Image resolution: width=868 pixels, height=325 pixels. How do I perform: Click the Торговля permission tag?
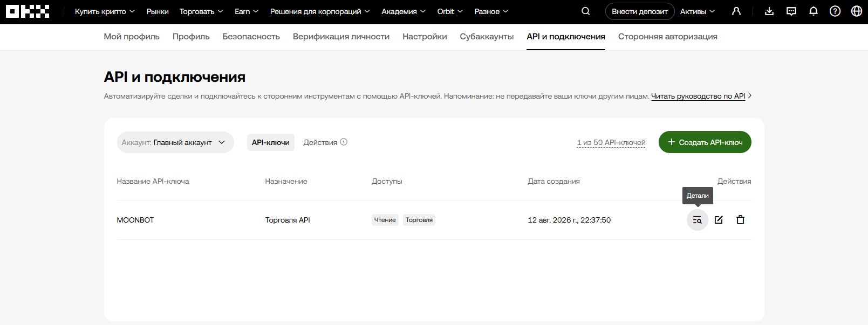point(419,220)
